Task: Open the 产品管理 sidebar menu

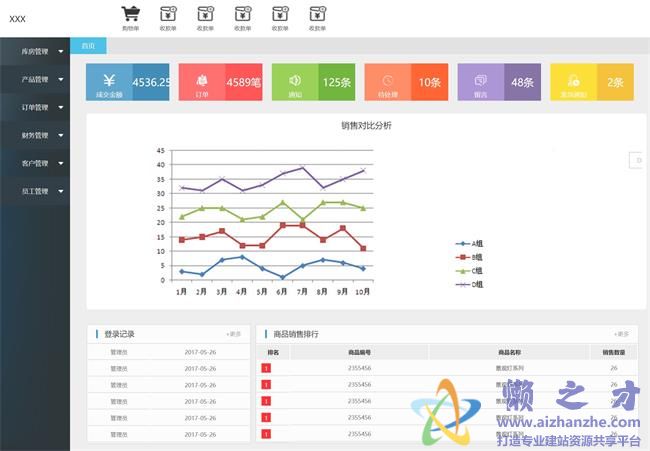Action: 35,79
